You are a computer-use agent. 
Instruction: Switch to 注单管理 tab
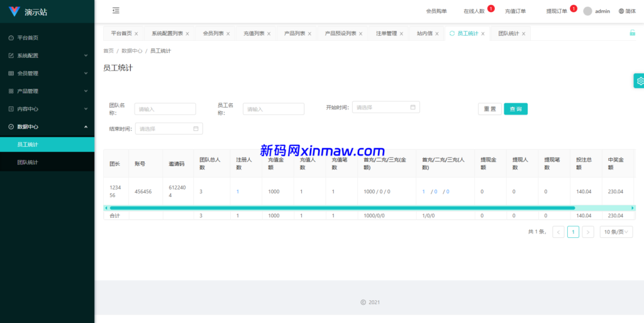pyautogui.click(x=387, y=34)
